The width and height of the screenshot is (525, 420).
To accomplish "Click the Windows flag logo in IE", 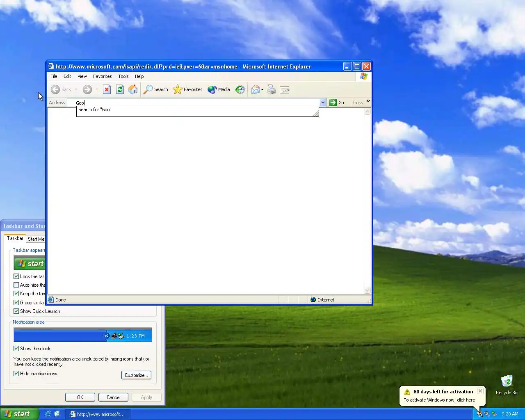I will (x=364, y=76).
